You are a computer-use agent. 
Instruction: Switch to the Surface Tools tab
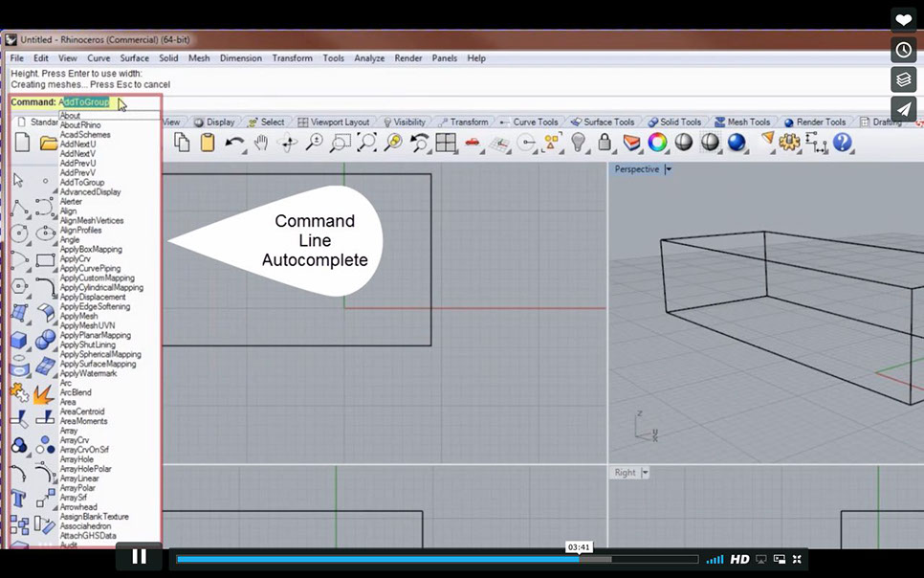pos(603,122)
